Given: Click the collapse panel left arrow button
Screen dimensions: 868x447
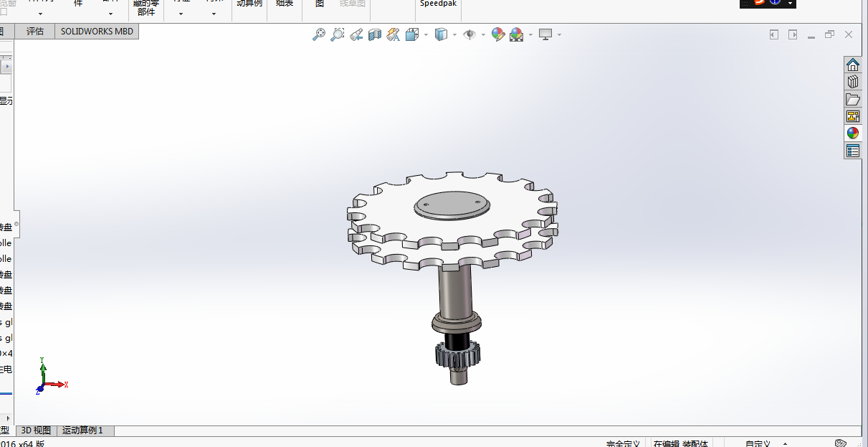Looking at the screenshot, I should tap(774, 34).
